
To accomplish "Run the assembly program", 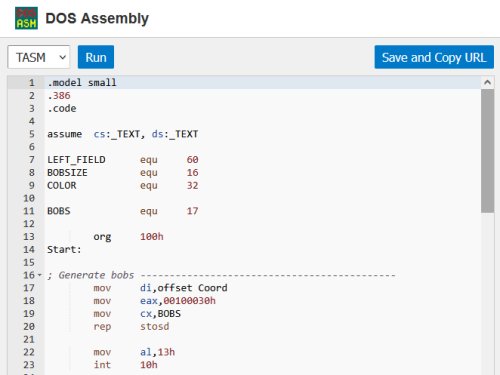I will point(96,57).
